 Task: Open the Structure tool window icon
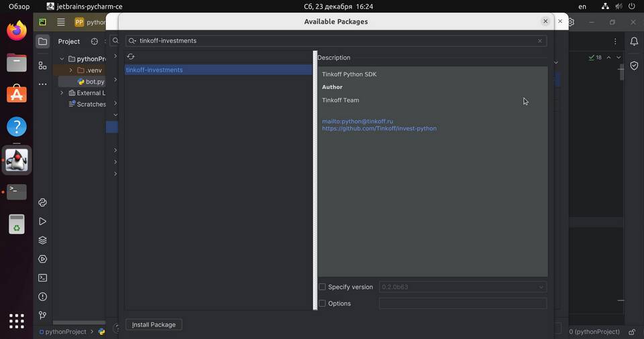[42, 65]
